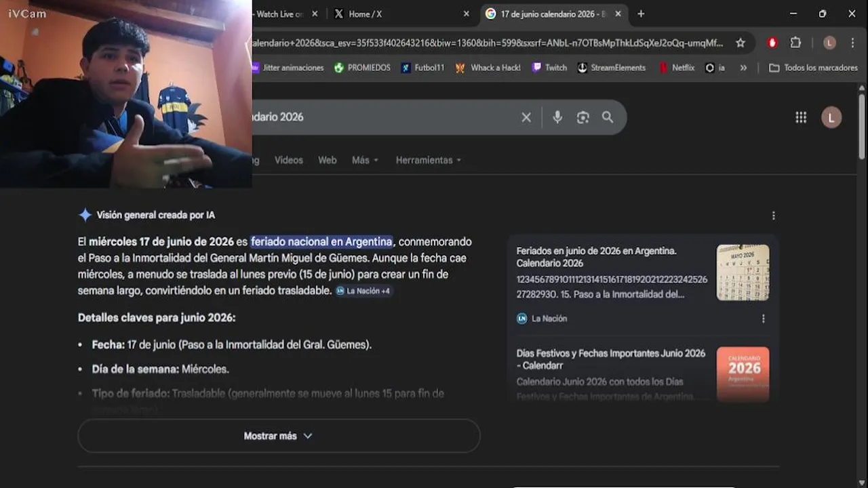Click the La Nación source name

(x=549, y=319)
